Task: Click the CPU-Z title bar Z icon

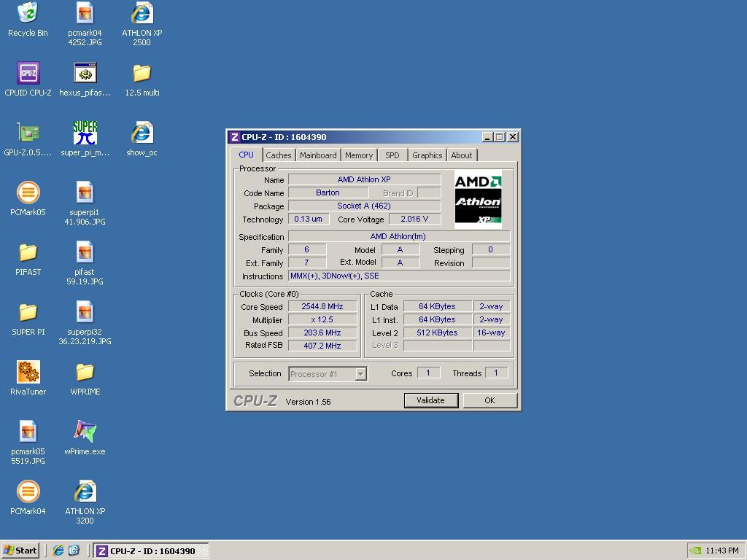Action: (234, 137)
